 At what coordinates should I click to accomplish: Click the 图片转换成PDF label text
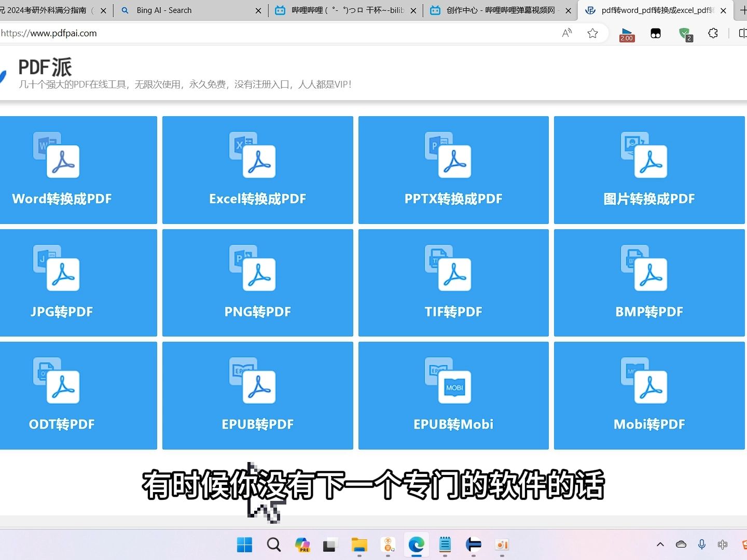point(649,199)
